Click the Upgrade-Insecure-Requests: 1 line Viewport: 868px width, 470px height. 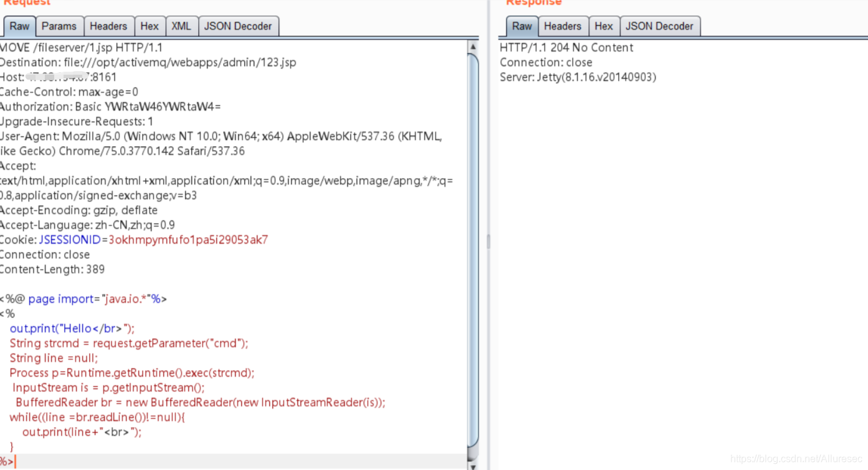click(x=76, y=121)
